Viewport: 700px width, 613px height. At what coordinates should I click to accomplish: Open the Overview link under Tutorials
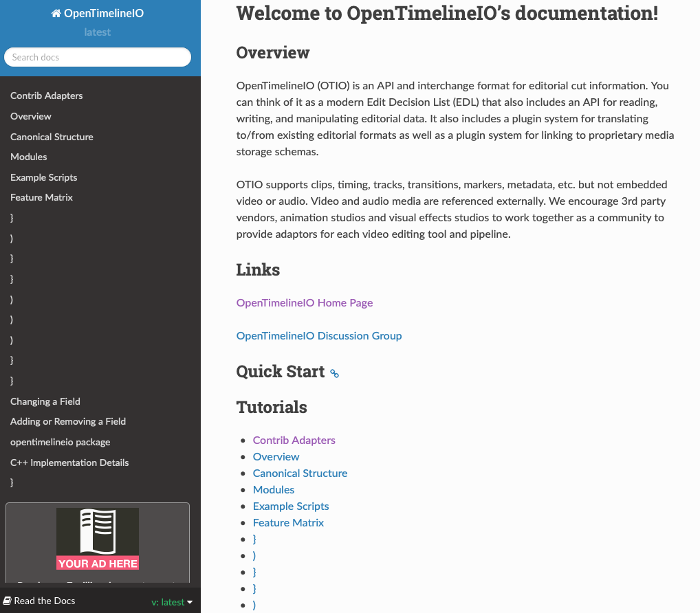[x=276, y=456]
